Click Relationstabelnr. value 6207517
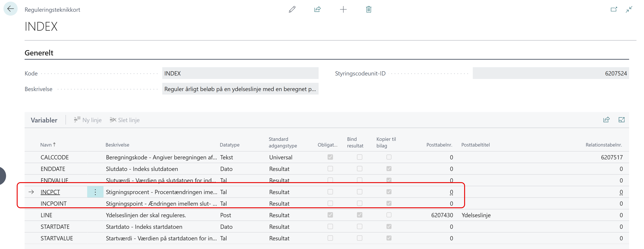The image size is (644, 249). (x=612, y=157)
